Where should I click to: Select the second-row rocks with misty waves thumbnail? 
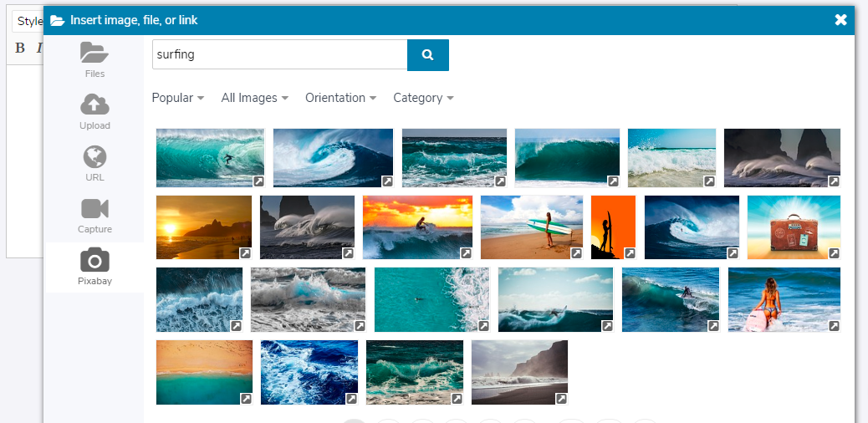tap(307, 227)
